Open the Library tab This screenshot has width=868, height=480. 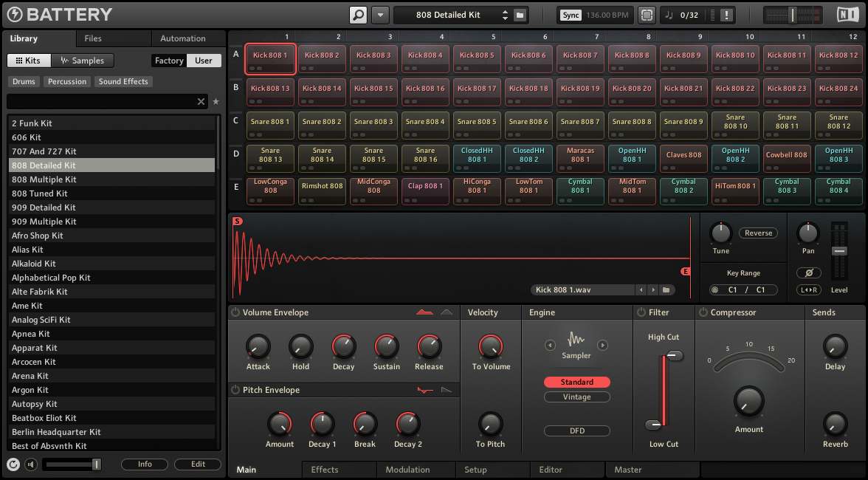38,38
